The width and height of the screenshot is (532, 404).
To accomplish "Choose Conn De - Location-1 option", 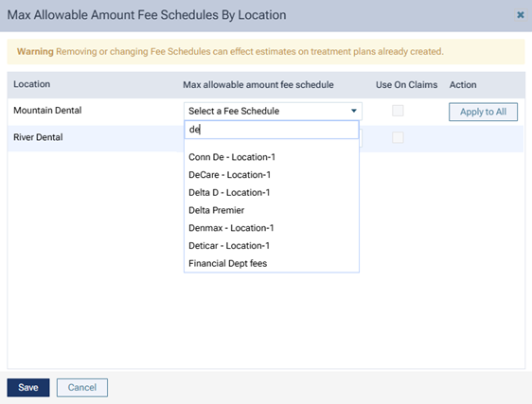I will click(232, 157).
